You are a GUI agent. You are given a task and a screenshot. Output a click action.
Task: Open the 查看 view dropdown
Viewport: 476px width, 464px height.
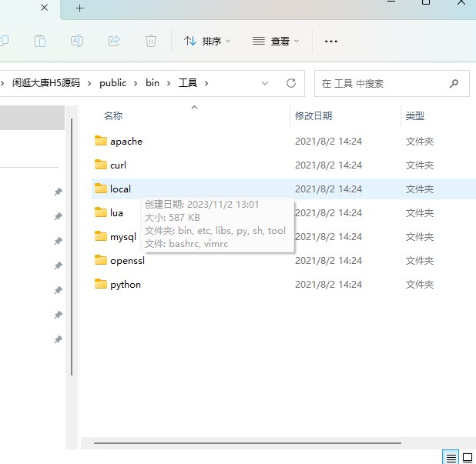coord(276,41)
